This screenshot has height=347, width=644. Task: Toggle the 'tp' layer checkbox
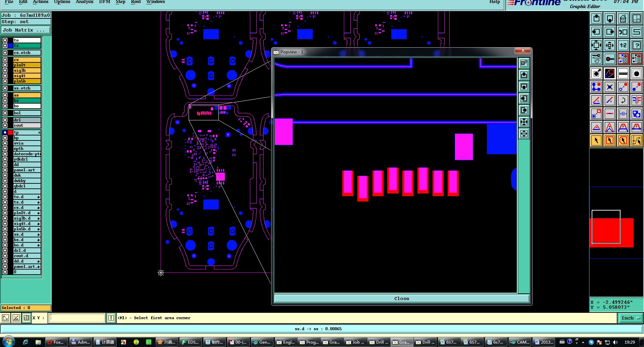[x=5, y=132]
